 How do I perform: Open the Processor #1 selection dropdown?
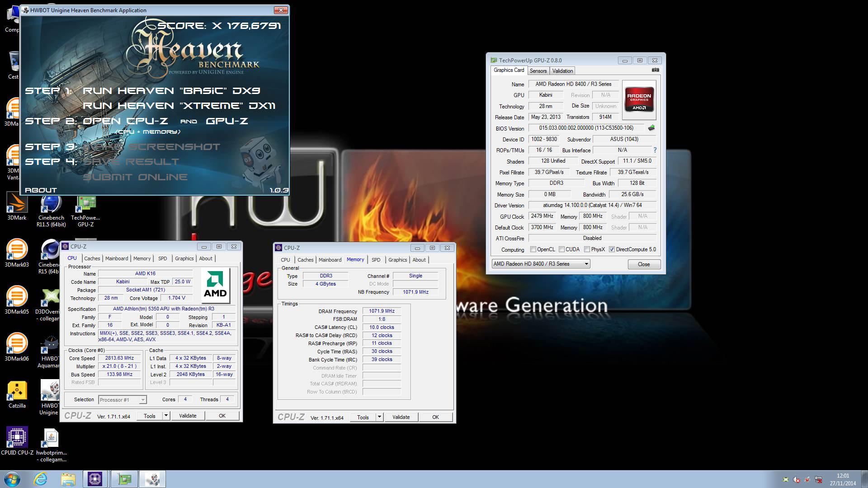point(123,399)
